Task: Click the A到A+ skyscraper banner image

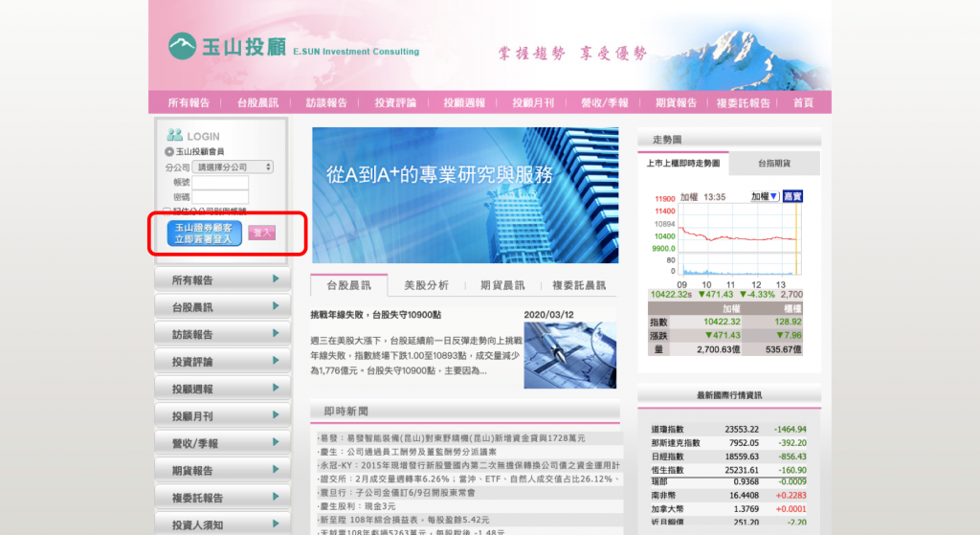Action: (x=465, y=195)
